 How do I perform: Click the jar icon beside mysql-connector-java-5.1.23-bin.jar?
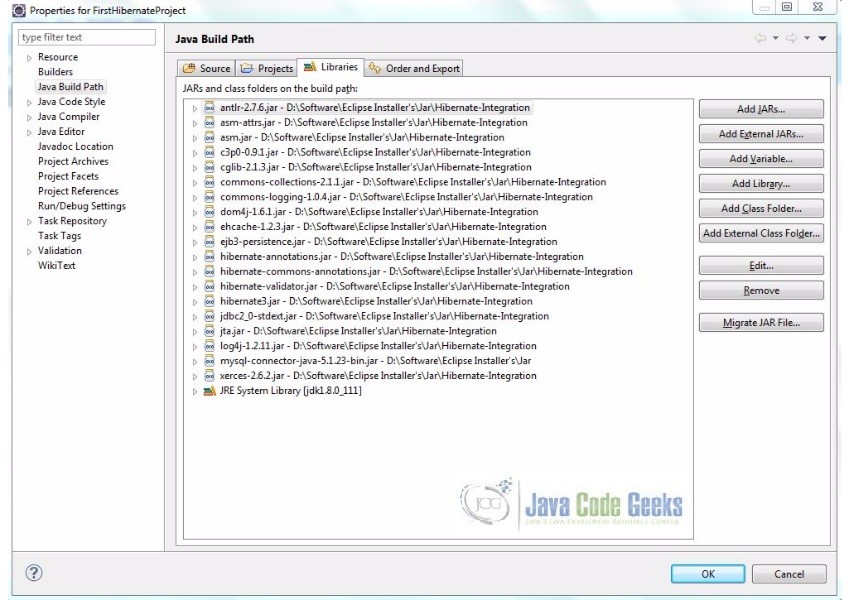(209, 361)
